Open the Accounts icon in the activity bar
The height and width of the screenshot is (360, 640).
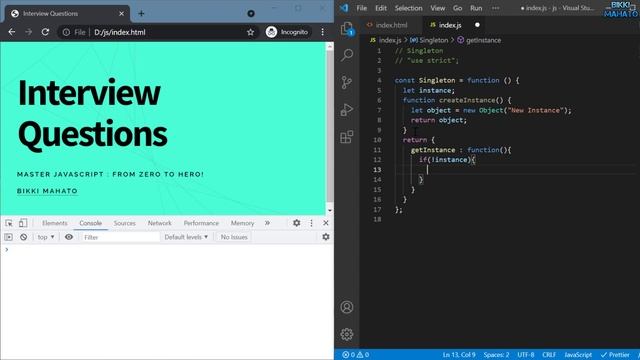click(x=347, y=307)
